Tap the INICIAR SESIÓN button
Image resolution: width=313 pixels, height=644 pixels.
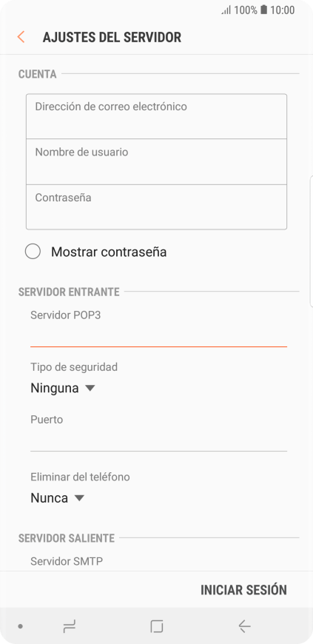tap(243, 590)
